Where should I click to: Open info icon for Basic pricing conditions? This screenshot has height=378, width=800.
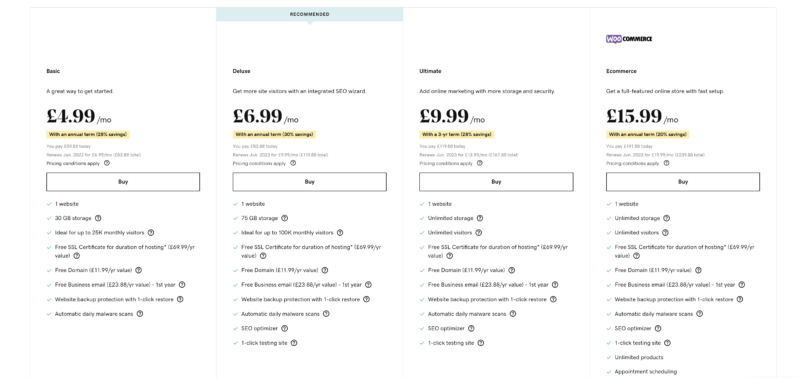click(x=107, y=163)
